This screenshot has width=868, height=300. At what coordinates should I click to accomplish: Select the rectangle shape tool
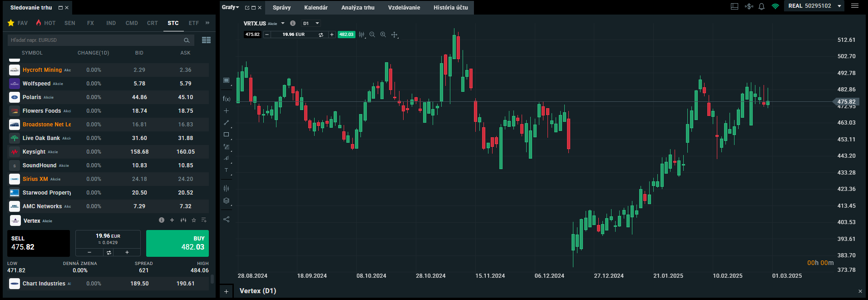click(226, 135)
